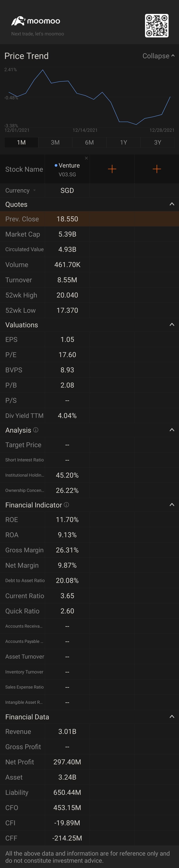Select the 6M time range
The image size is (179, 868).
(x=89, y=142)
